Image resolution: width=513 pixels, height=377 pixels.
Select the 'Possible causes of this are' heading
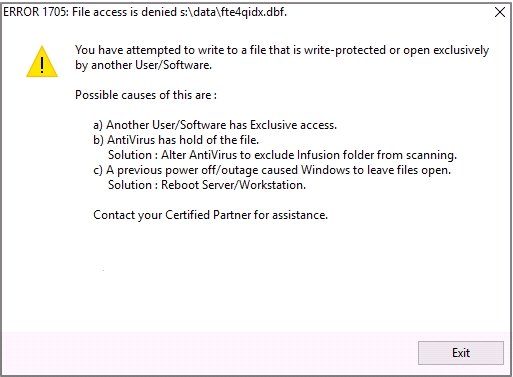[x=146, y=95]
